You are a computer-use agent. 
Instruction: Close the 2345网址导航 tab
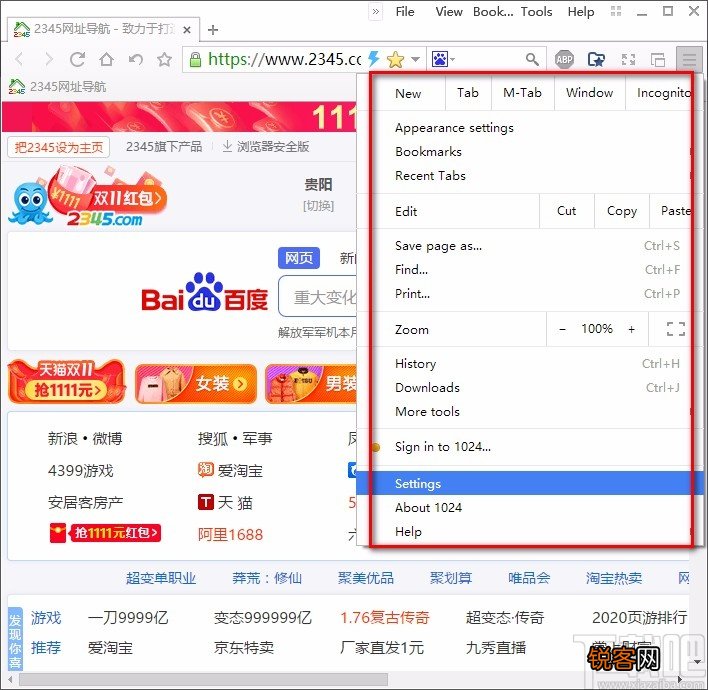pos(187,30)
